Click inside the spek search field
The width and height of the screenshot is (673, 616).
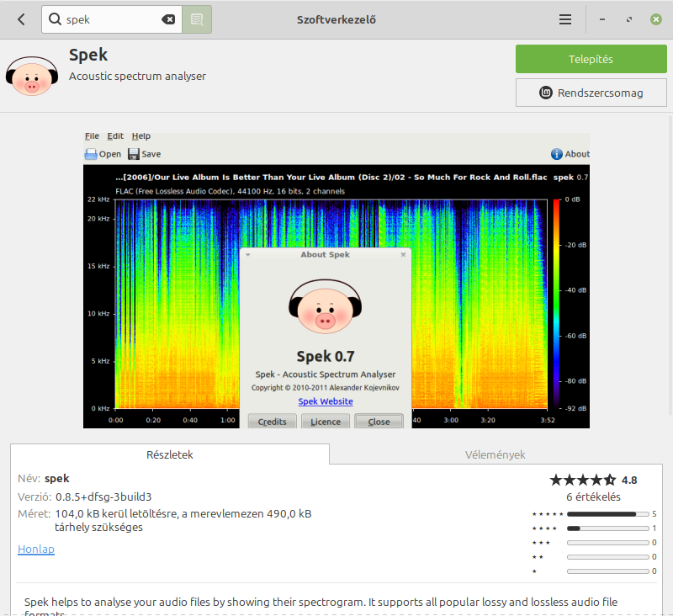109,19
